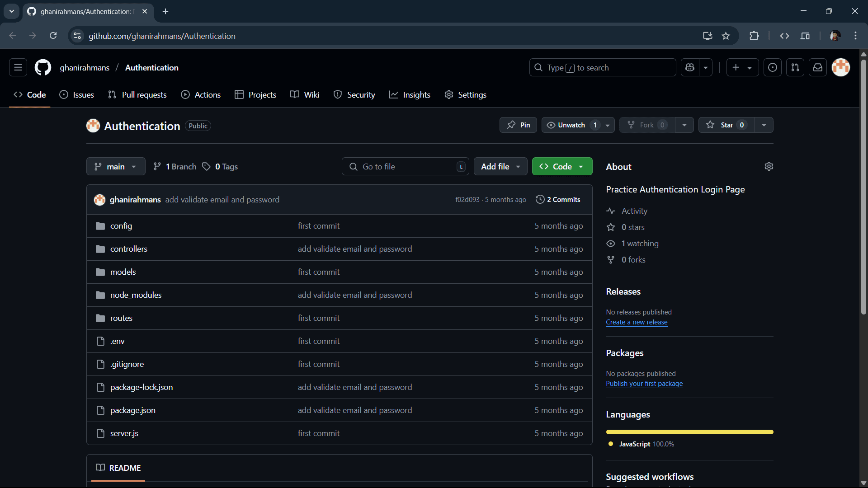
Task: Switch to the Insights tab
Action: 410,95
